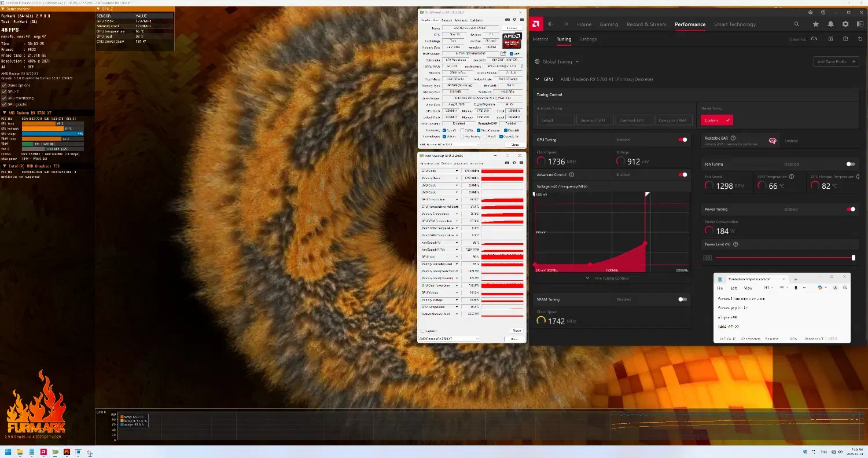
Task: Collapse the AMD Radeon RX 5700 XT section
Action: (536, 79)
